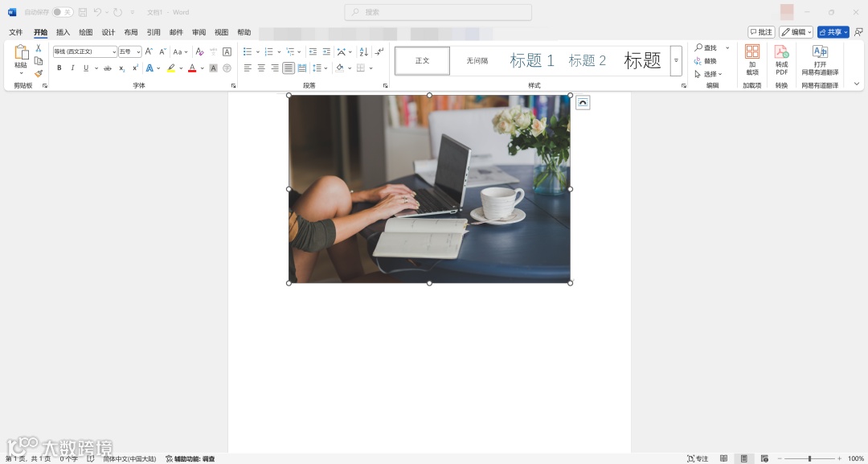
Task: Switch to Read Mode view in status bar
Action: [723, 458]
